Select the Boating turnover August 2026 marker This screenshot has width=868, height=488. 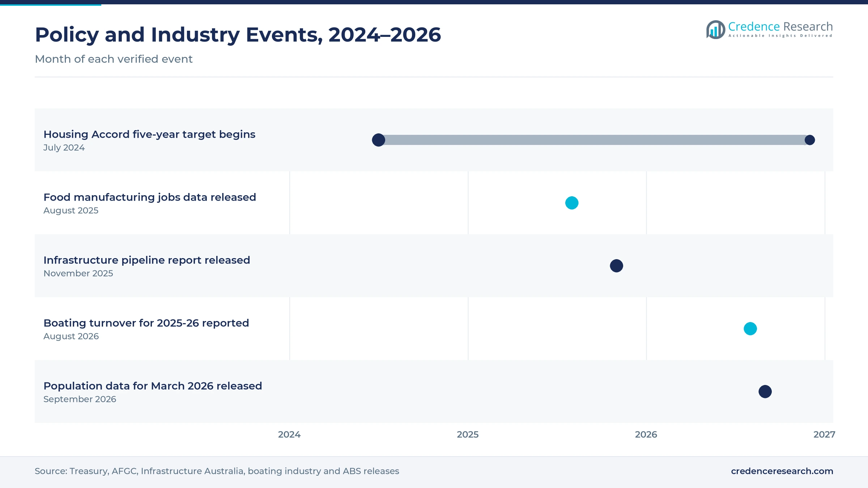(750, 329)
